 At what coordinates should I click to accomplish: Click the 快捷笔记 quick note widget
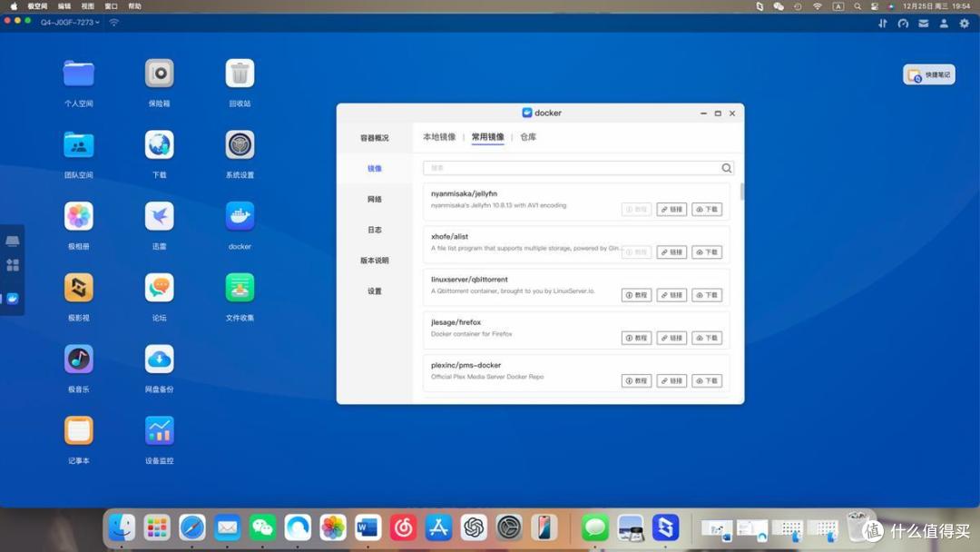(x=929, y=75)
